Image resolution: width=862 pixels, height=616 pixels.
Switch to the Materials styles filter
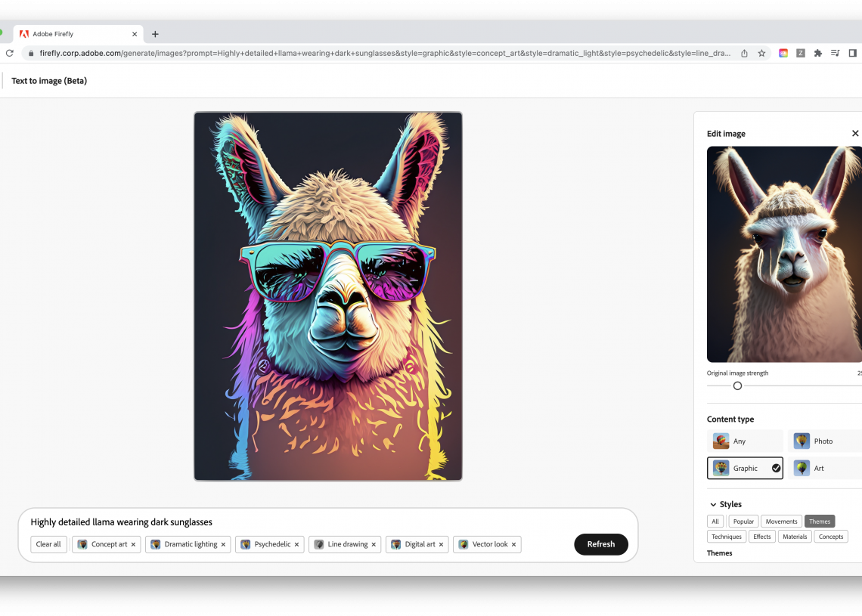pyautogui.click(x=795, y=537)
